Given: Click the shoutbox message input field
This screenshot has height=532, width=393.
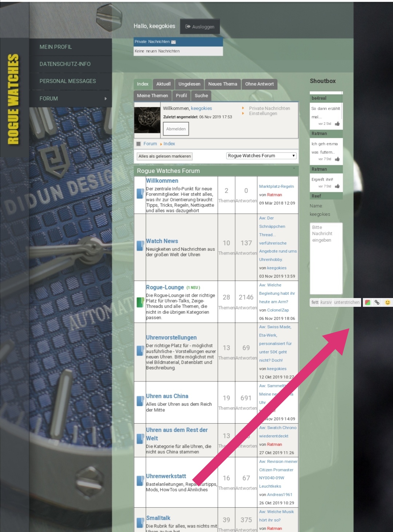Looking at the screenshot, I should coord(326,258).
